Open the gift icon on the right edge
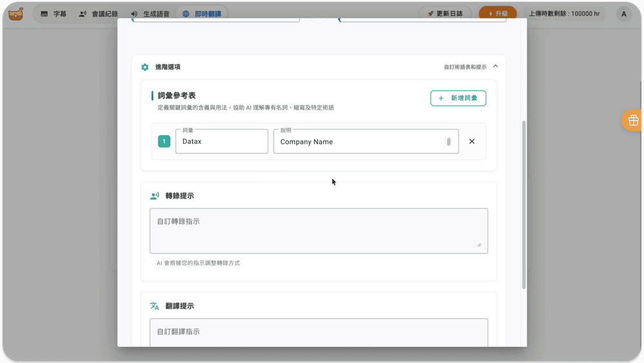The height and width of the screenshot is (363, 644). point(633,121)
